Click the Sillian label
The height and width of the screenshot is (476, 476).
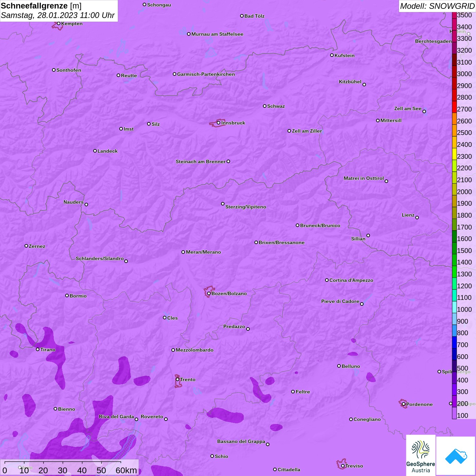click(x=358, y=239)
